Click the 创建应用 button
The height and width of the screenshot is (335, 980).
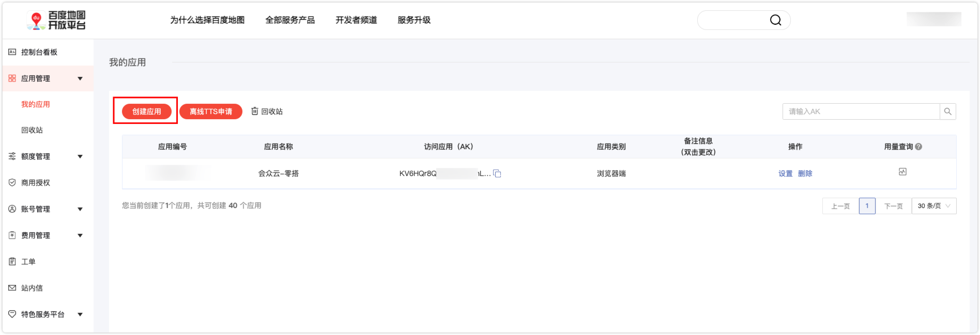pyautogui.click(x=147, y=111)
